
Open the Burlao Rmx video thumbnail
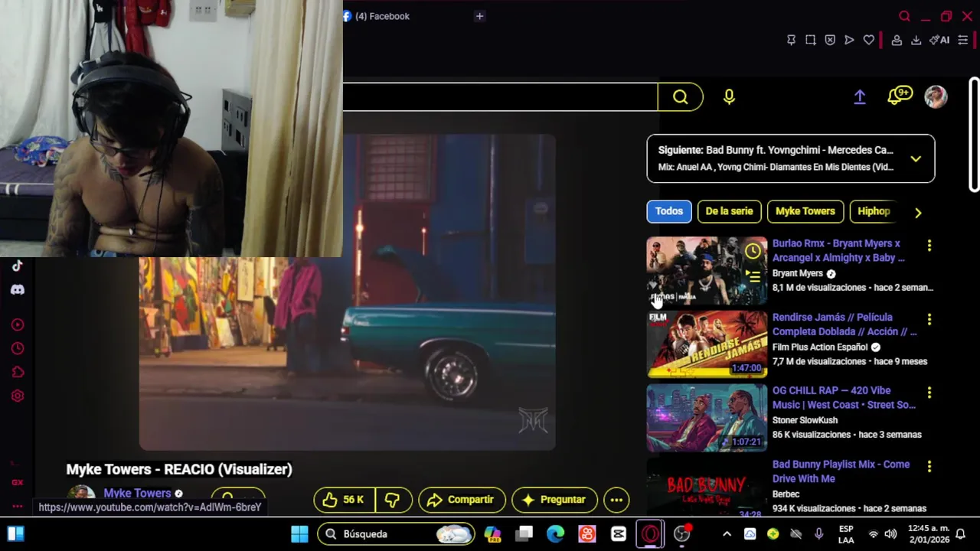(x=707, y=271)
